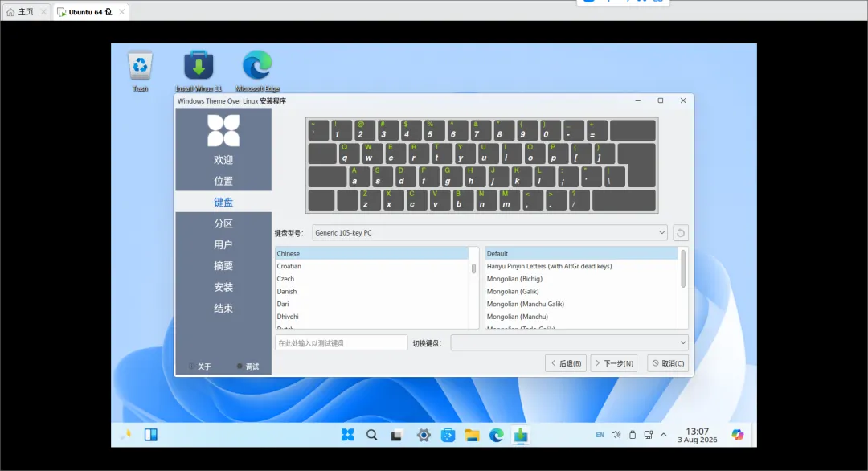
Task: Open the volume tray icon
Action: pyautogui.click(x=616, y=435)
